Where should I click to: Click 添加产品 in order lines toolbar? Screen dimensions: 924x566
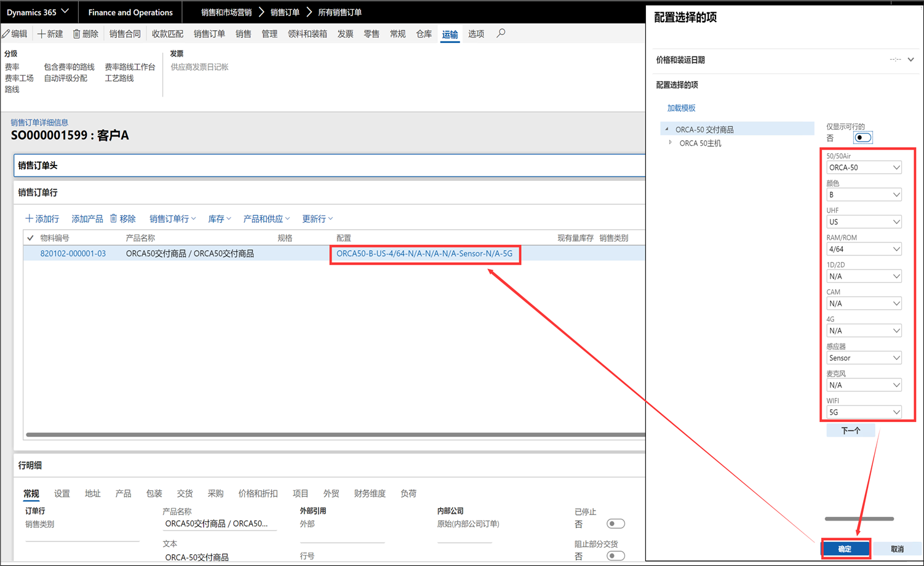[87, 218]
